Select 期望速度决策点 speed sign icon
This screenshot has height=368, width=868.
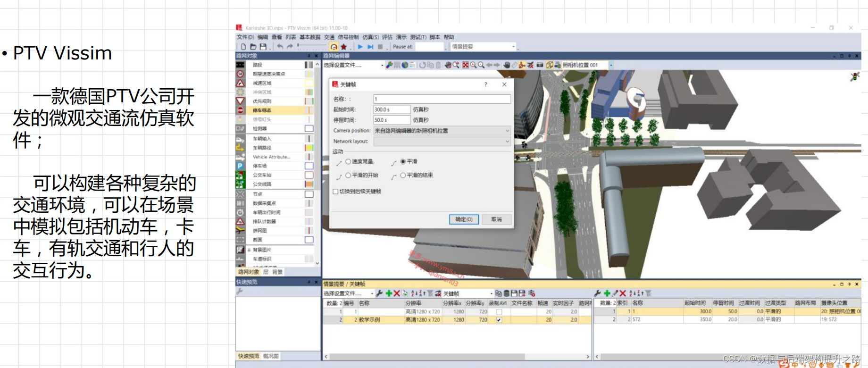pyautogui.click(x=241, y=74)
